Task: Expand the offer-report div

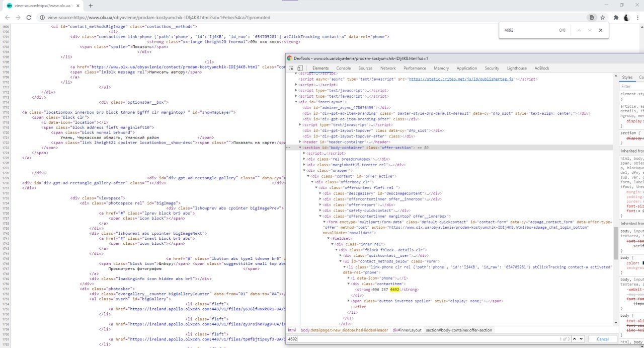Action: 320,204
